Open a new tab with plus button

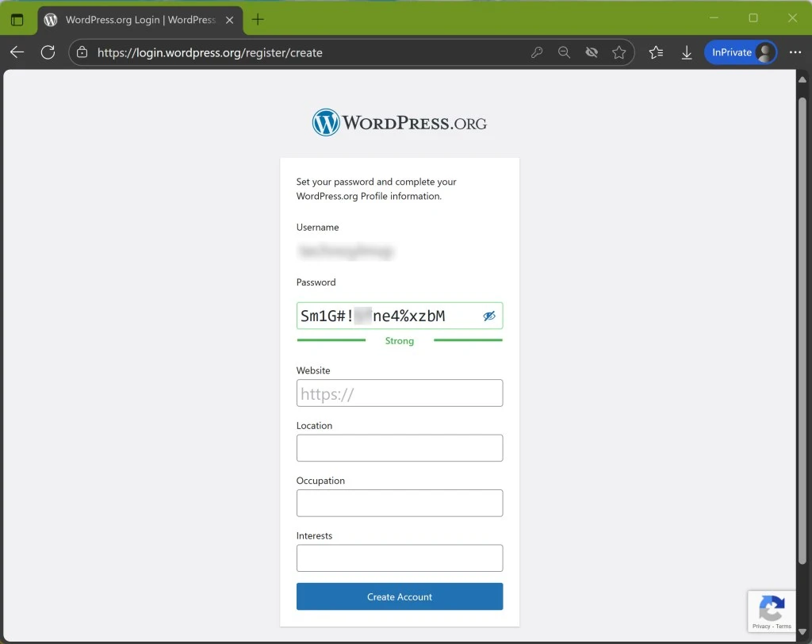(258, 19)
